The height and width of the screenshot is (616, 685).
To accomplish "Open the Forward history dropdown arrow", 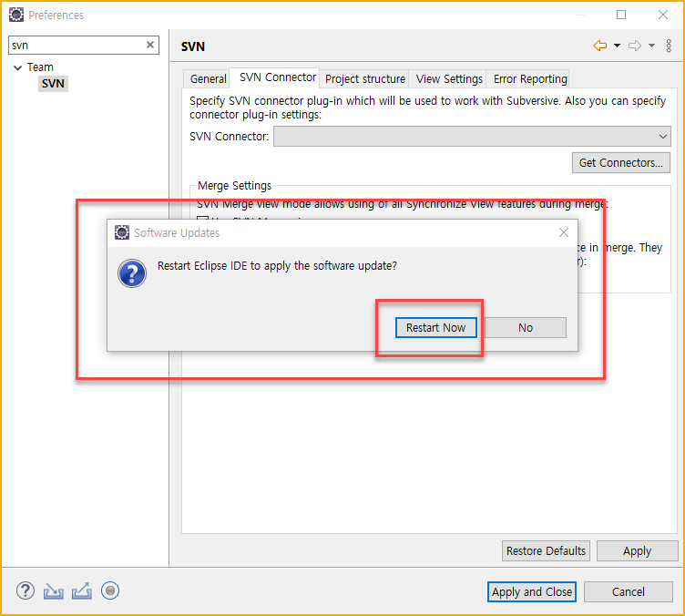I will coord(651,46).
